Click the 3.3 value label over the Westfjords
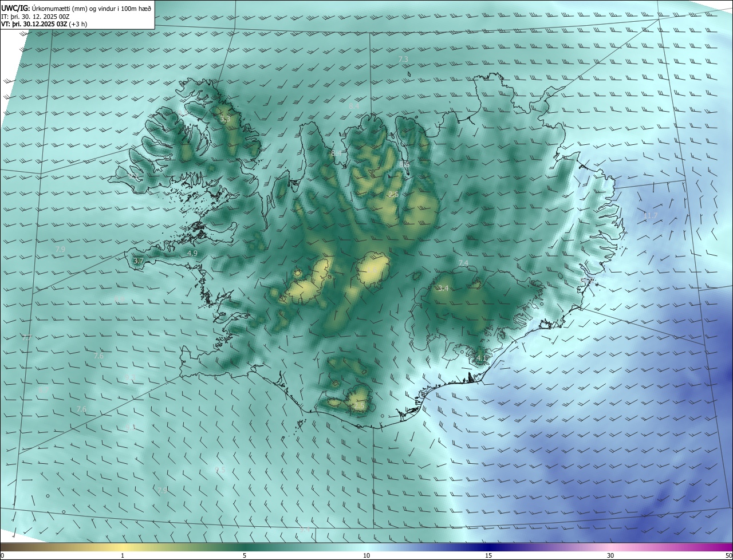Viewport: 733px width, 560px height. click(x=224, y=119)
